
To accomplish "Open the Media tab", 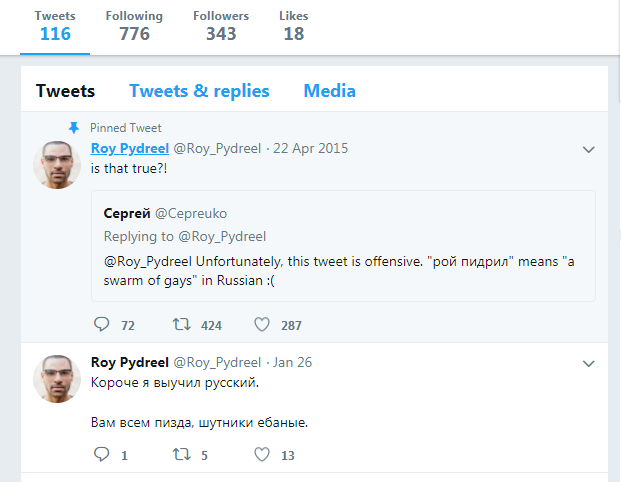I will [330, 91].
